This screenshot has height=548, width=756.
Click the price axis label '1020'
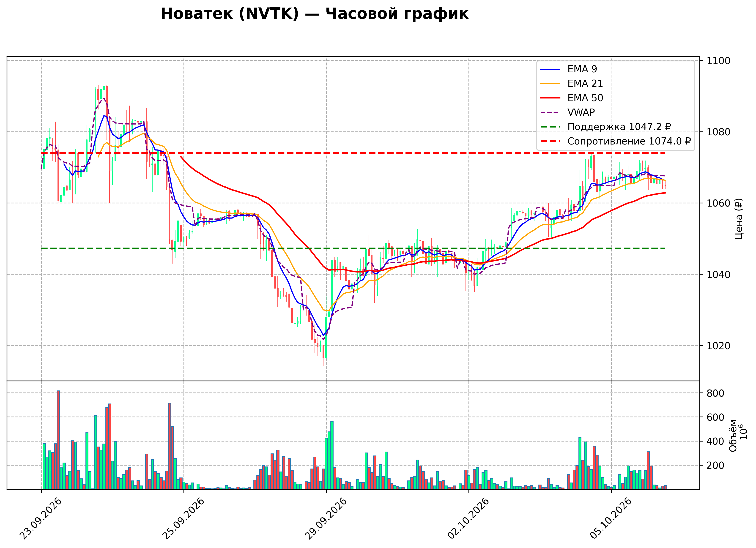719,346
